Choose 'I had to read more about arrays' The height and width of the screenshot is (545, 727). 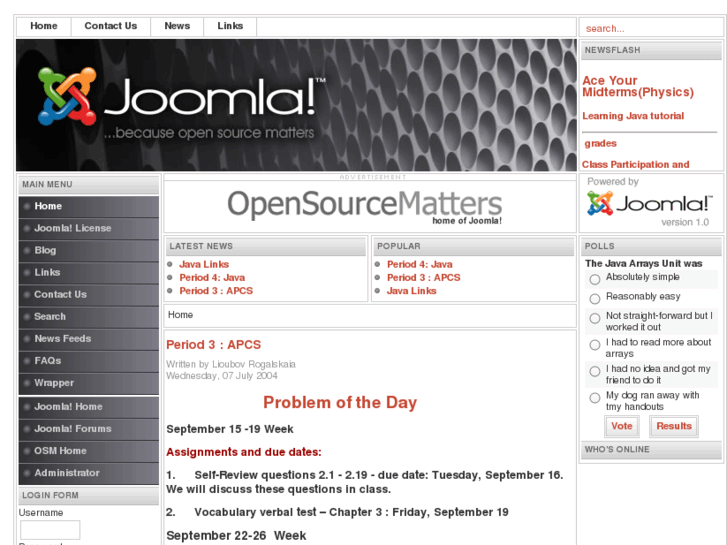(x=595, y=345)
